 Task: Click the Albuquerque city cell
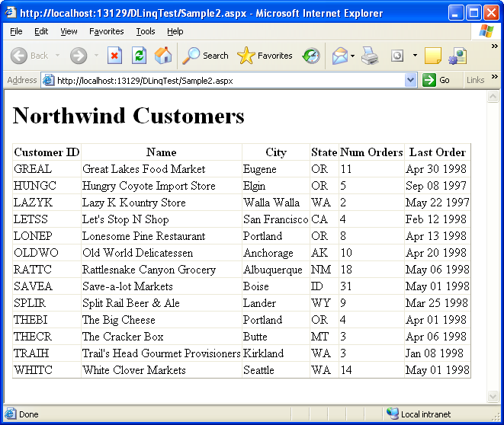276,270
